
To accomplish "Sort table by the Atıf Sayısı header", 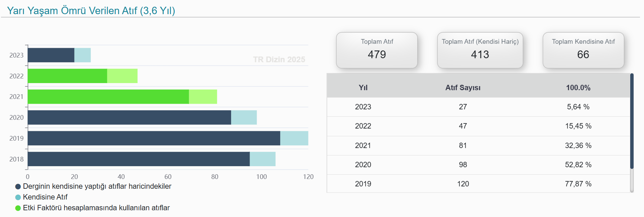I will pyautogui.click(x=463, y=87).
